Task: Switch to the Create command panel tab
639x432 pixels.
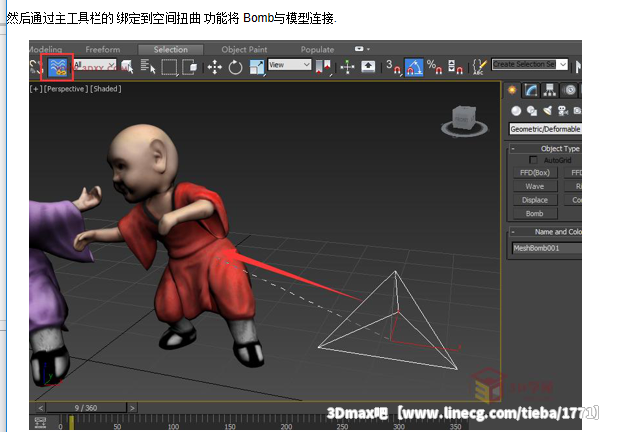Action: (512, 90)
